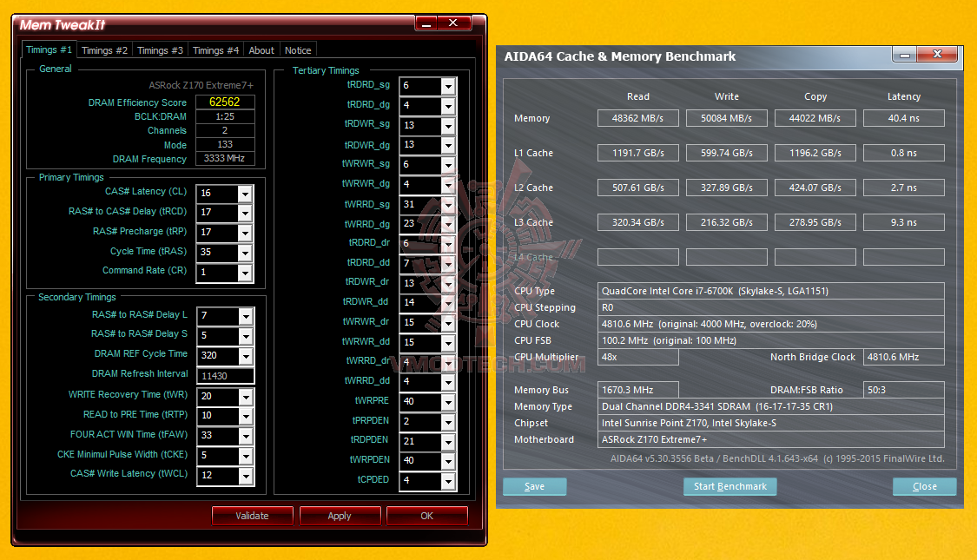Open the tWRWR_dg dropdown
This screenshot has width=977, height=560.
448,186
